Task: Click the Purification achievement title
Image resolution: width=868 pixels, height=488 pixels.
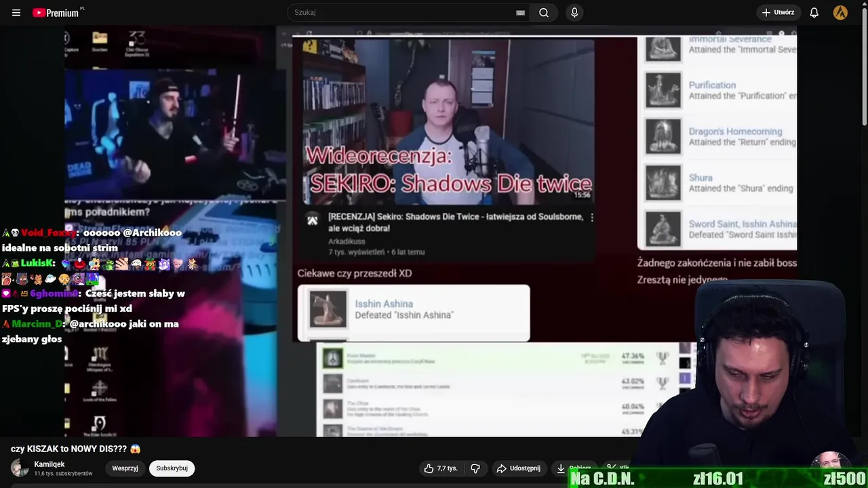Action: (x=712, y=85)
